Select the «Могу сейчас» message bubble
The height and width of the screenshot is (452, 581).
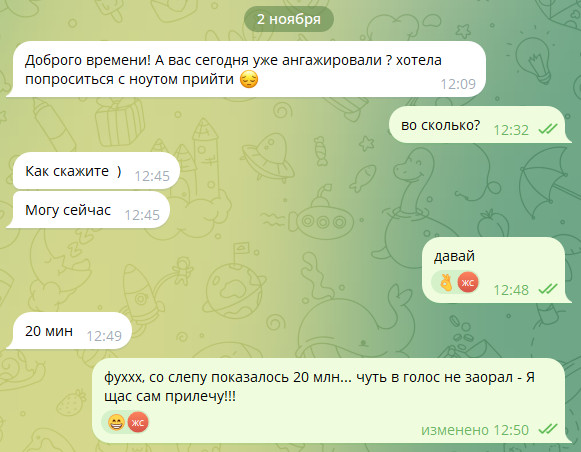pos(88,210)
